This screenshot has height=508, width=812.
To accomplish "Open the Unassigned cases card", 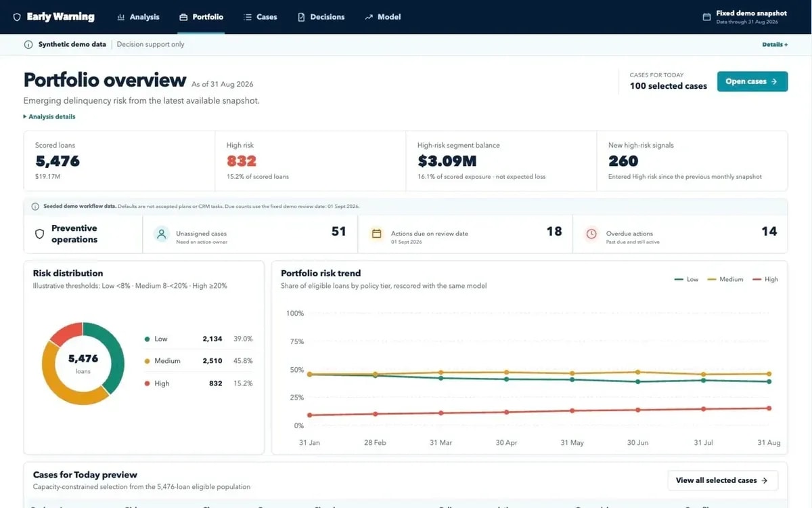I will click(x=250, y=234).
